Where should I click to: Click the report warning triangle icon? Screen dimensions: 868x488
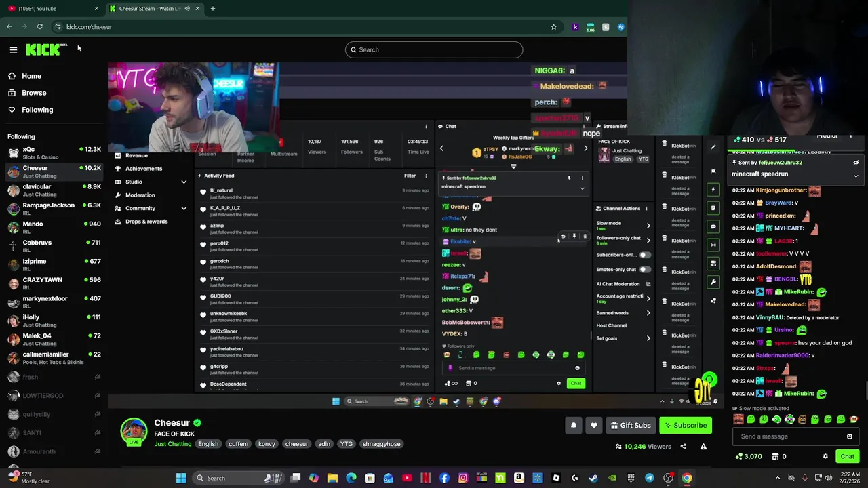pyautogui.click(x=703, y=447)
